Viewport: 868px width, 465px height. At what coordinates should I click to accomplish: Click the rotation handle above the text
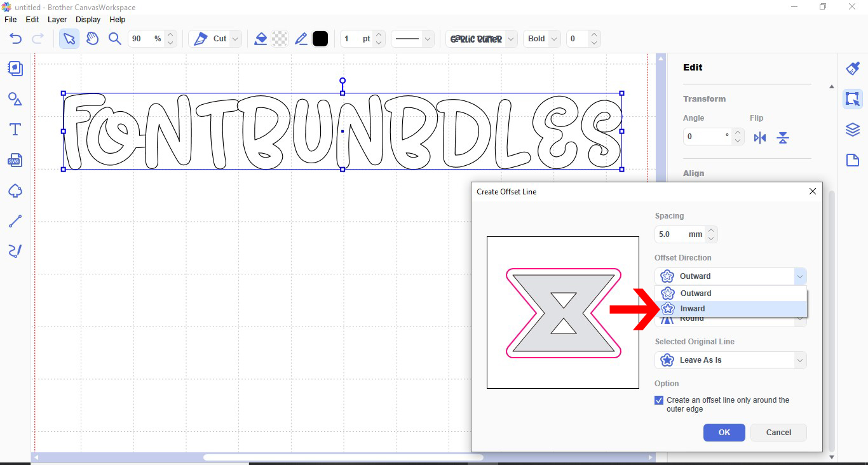pos(342,81)
